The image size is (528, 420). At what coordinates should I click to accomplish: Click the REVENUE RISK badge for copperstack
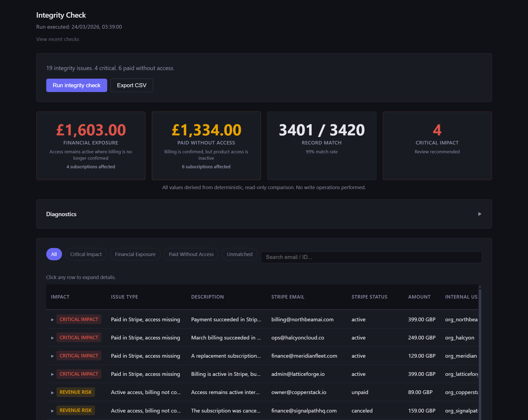point(76,392)
